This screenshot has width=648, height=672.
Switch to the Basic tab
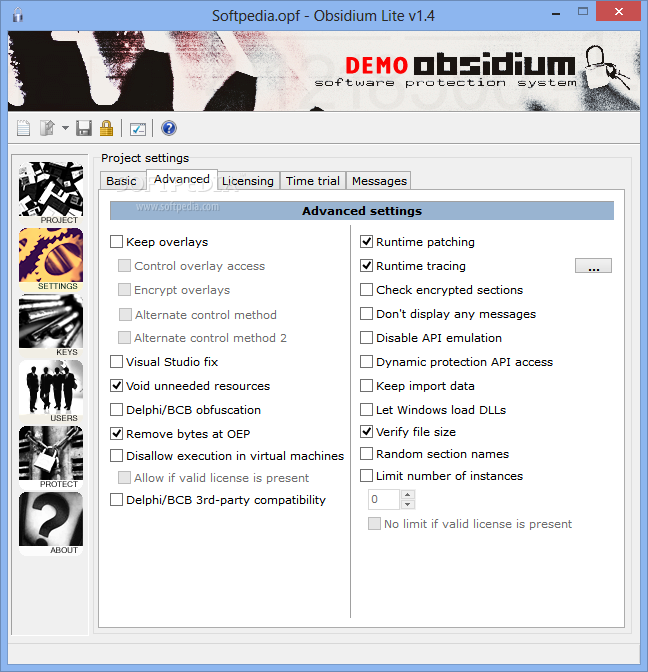pos(122,181)
